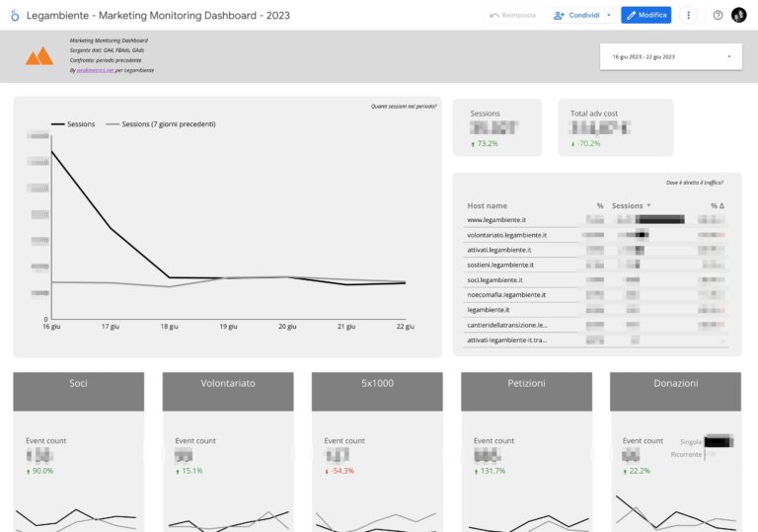Expand the Condividi dropdown arrow

tap(608, 16)
